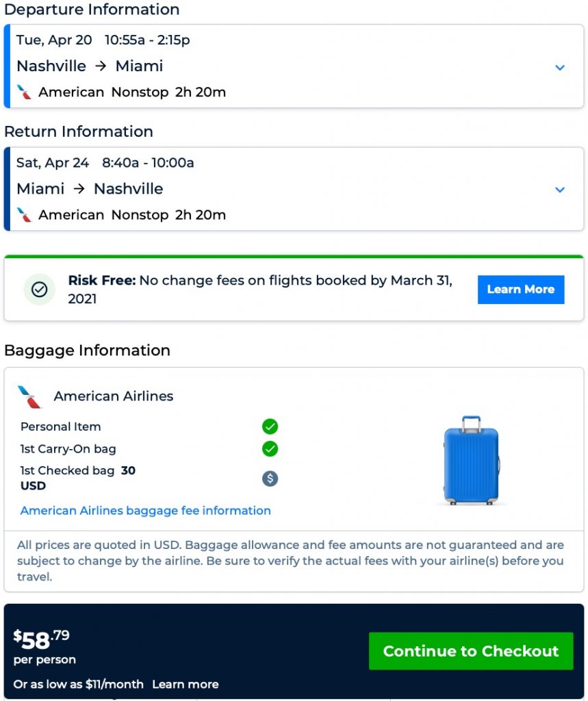Click dollar fee icon for 1st Checked bag
The image size is (588, 701).
click(x=270, y=479)
